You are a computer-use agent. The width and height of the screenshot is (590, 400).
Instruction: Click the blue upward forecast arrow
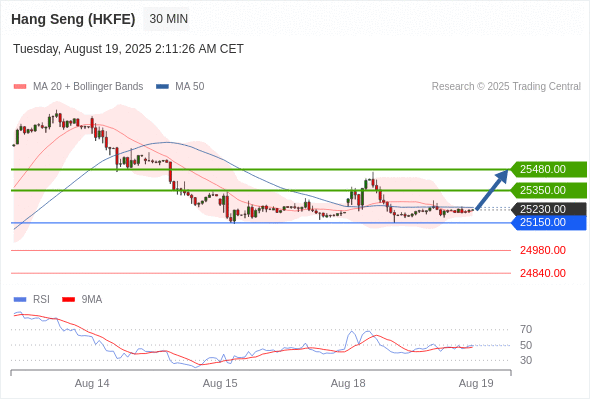pyautogui.click(x=492, y=190)
